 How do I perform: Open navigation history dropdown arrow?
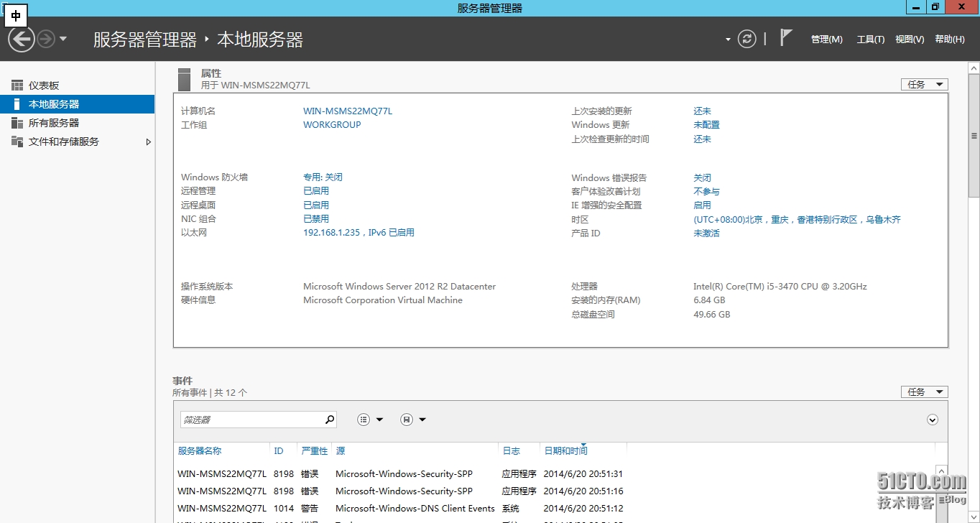63,39
